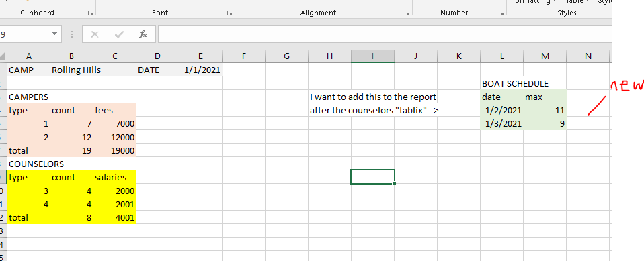Image resolution: width=644 pixels, height=261 pixels.
Task: Select column E header
Action: click(x=200, y=56)
